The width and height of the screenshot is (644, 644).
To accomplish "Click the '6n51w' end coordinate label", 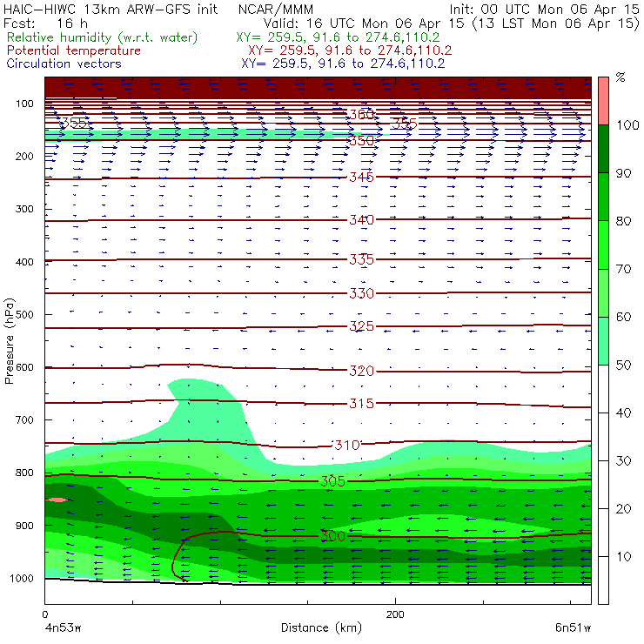I will (573, 628).
